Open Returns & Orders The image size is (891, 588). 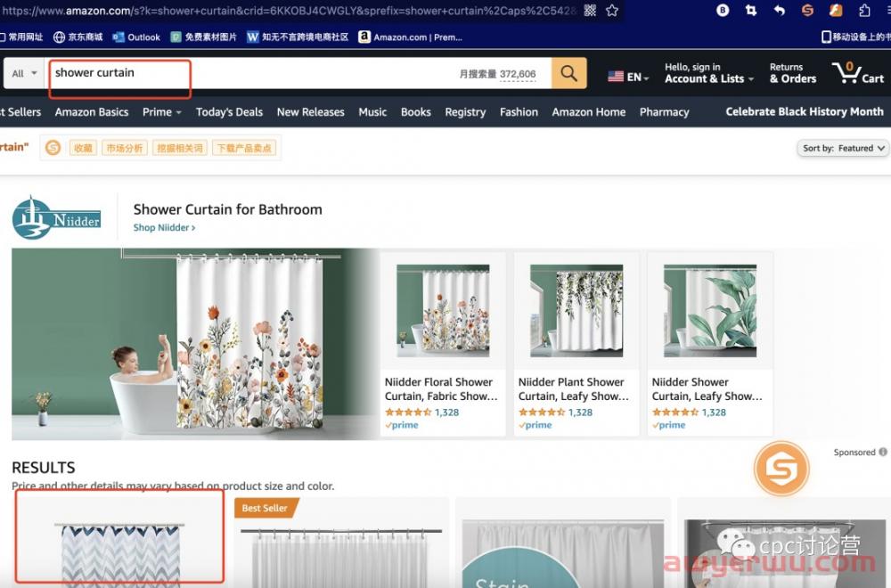pos(793,73)
